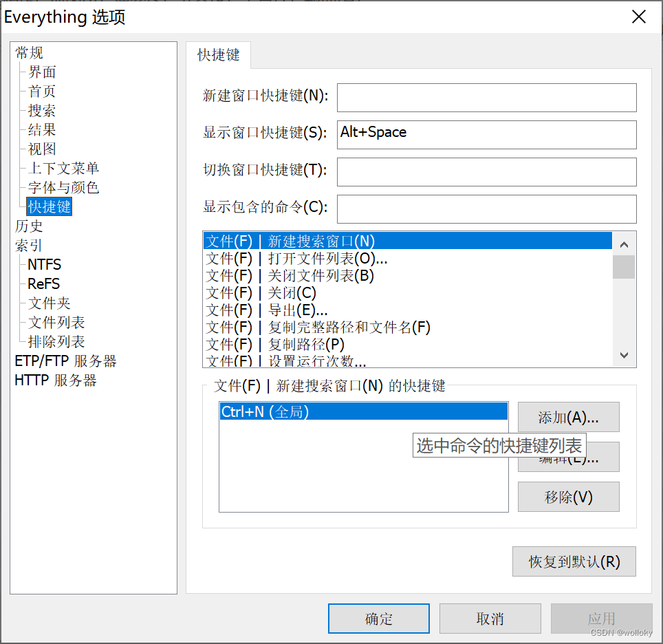663x644 pixels.
Task: Select command 打开文件列表(O)...
Action: [408, 259]
